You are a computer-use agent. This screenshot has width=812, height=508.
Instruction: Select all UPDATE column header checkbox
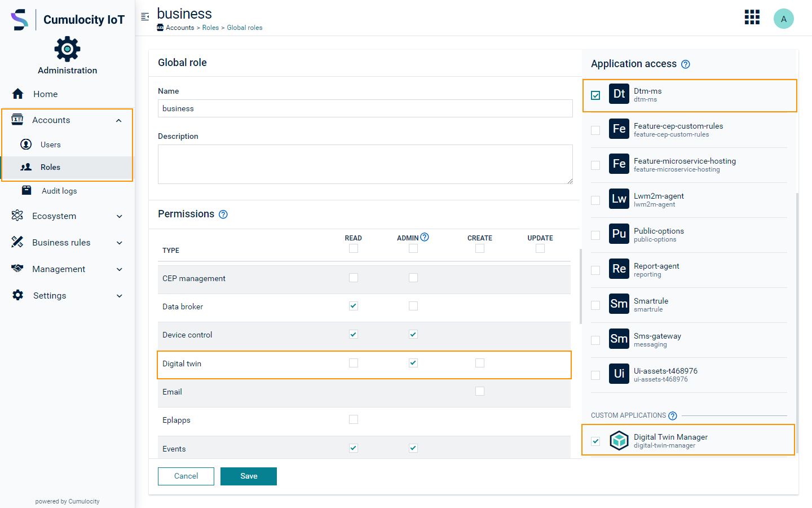click(540, 248)
